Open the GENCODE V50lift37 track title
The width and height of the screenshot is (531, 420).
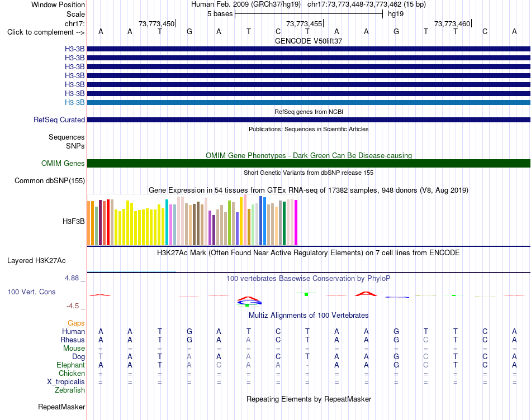click(x=309, y=41)
